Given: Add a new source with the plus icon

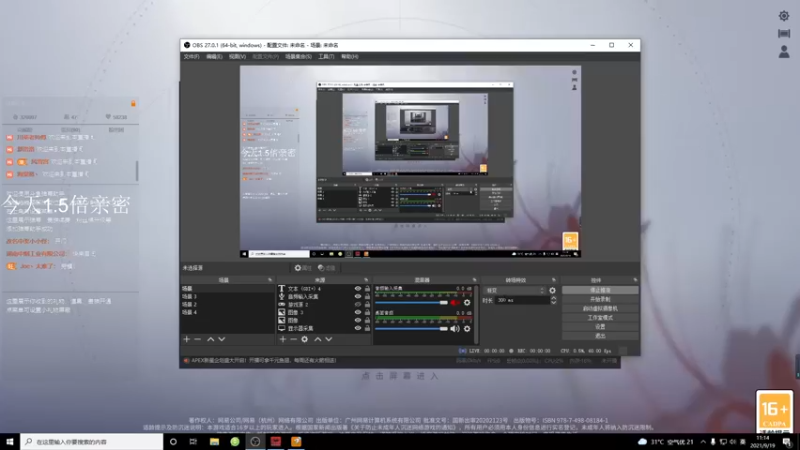Looking at the screenshot, I should (x=283, y=339).
